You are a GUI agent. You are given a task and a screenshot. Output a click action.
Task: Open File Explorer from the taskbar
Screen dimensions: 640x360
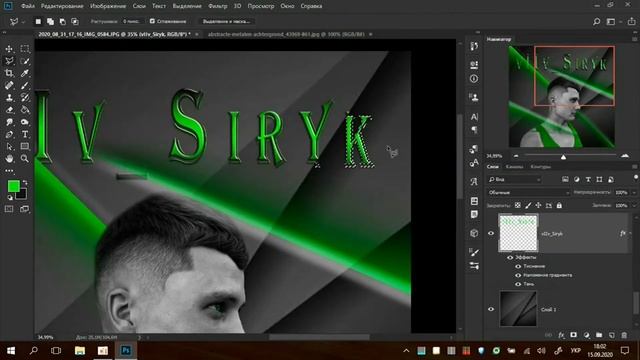click(80, 351)
